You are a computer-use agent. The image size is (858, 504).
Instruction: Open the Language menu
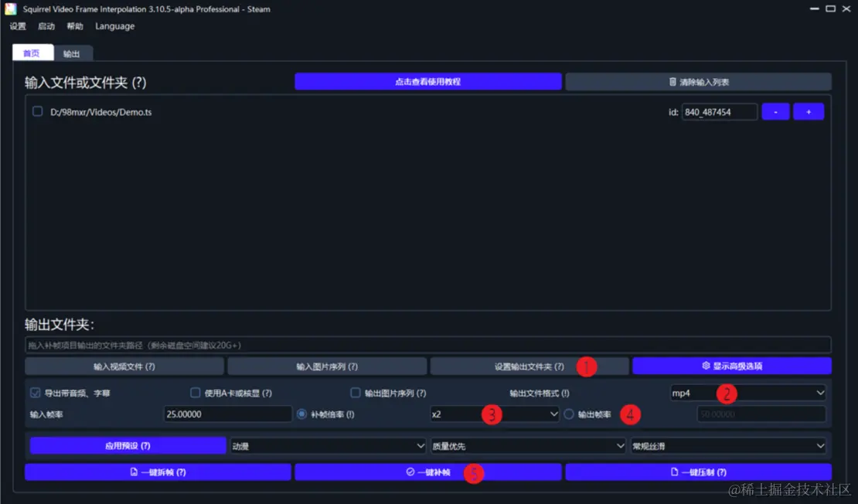click(x=115, y=26)
